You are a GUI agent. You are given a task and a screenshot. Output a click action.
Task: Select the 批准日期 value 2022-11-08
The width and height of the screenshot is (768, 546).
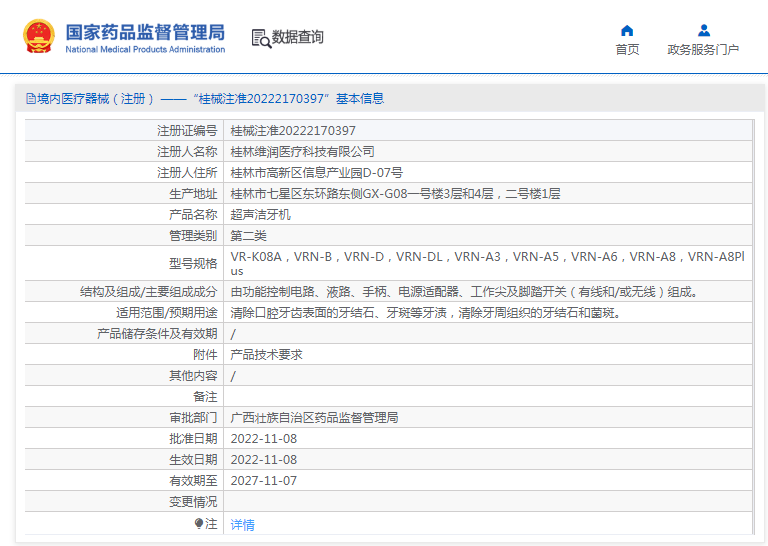pos(264,439)
